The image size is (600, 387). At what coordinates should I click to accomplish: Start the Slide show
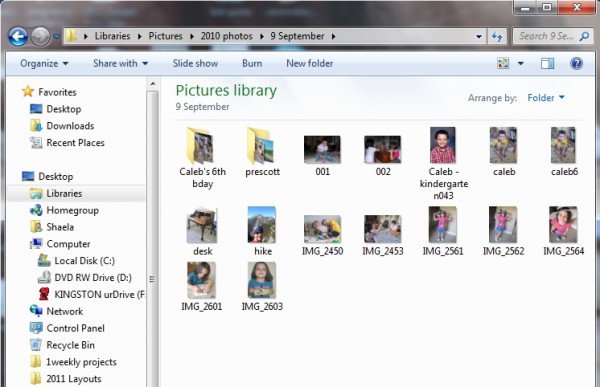(x=195, y=64)
